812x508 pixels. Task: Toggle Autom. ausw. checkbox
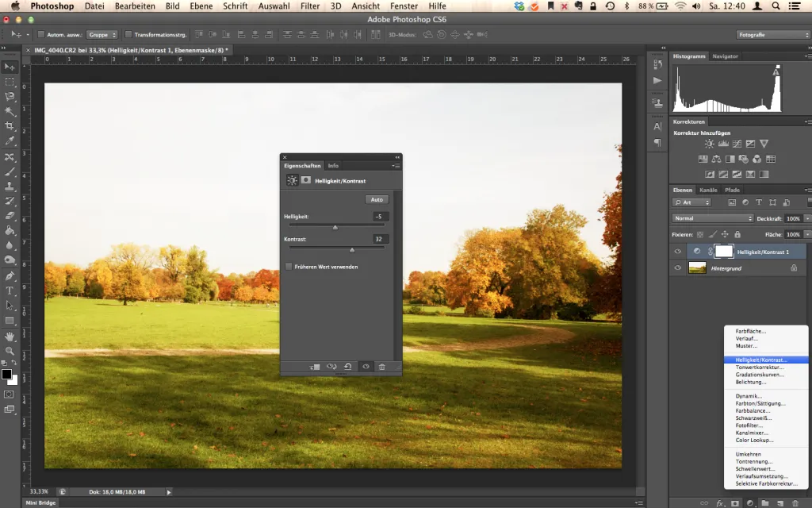[41, 35]
